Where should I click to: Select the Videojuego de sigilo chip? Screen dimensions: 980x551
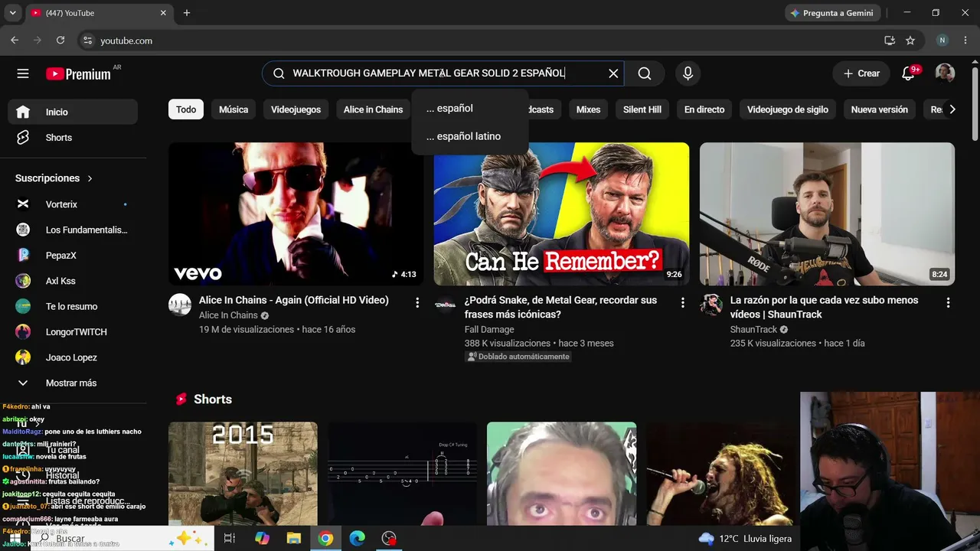point(788,109)
